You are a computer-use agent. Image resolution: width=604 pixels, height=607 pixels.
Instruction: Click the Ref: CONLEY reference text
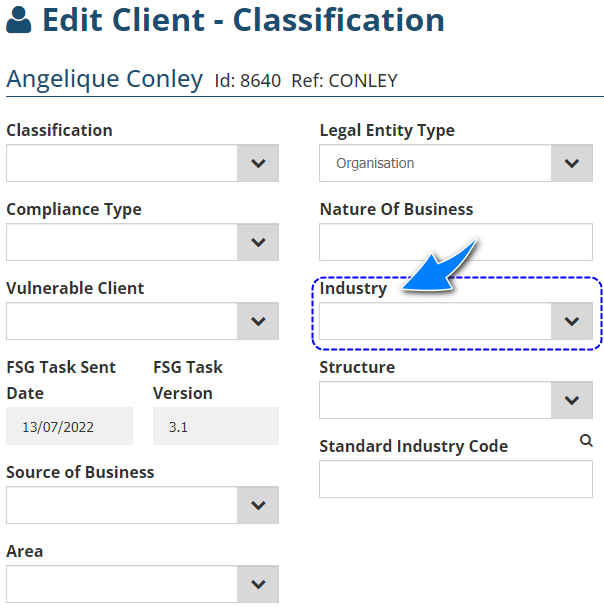click(344, 81)
